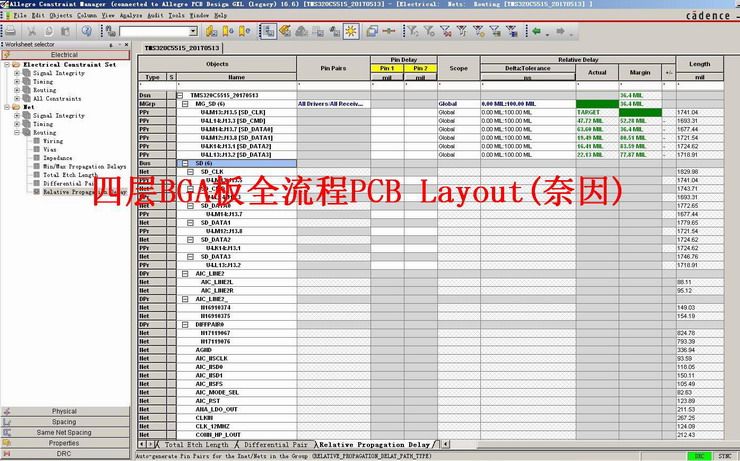Click the second yellow bookmark icon
Screen dimensions: 740x461
click(x=228, y=32)
